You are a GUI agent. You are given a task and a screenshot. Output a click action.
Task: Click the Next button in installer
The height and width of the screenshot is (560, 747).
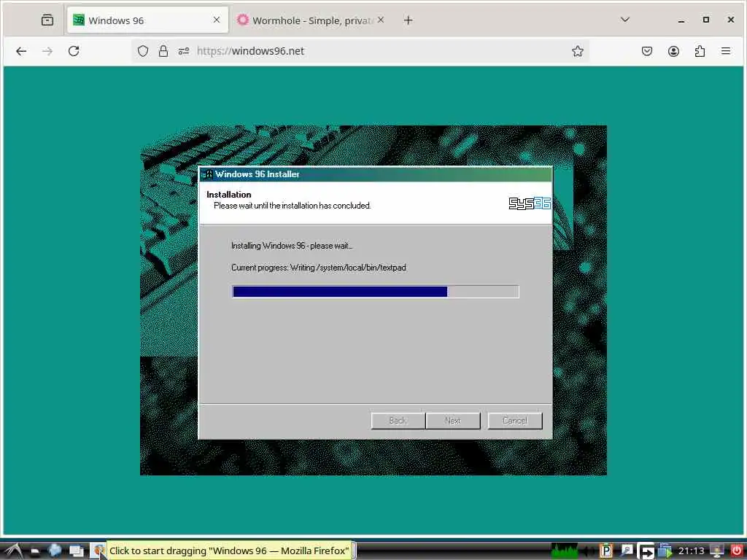tap(452, 421)
